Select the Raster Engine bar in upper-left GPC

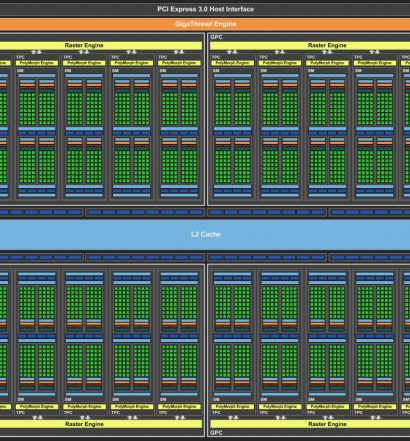(101, 45)
